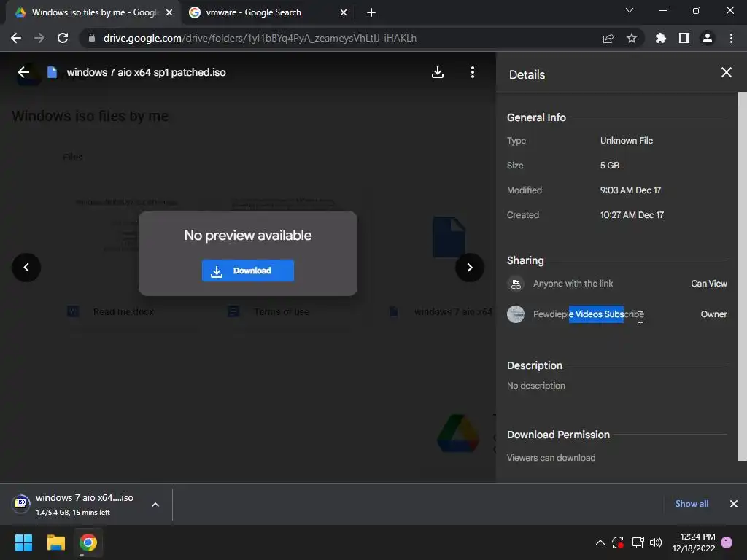Reload the current page
The image size is (747, 560).
click(63, 38)
